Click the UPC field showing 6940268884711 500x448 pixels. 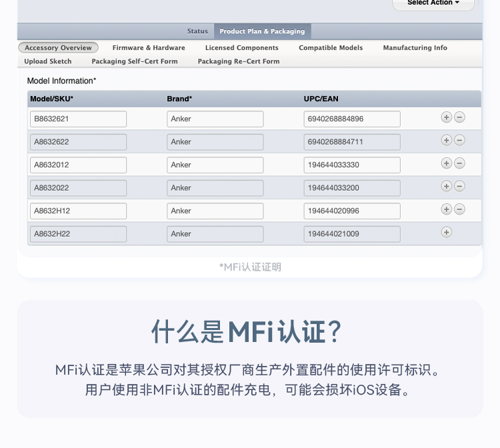tap(352, 142)
